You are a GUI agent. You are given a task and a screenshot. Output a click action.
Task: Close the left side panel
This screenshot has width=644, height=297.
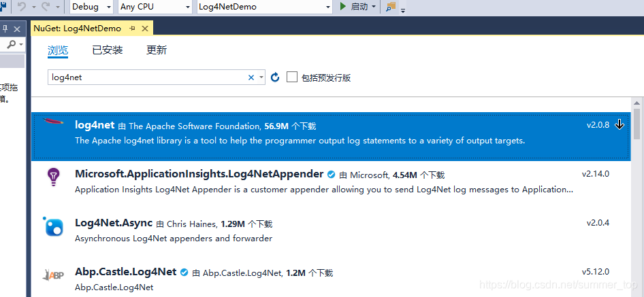17,29
